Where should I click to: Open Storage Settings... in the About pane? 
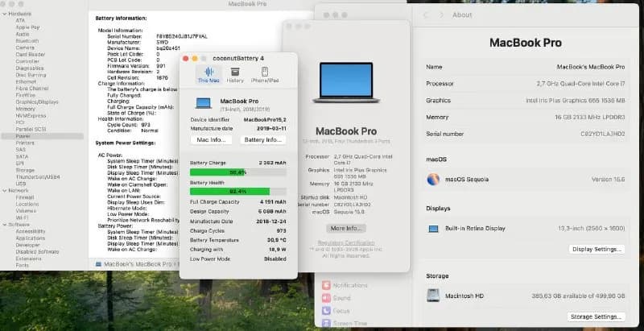click(x=596, y=317)
